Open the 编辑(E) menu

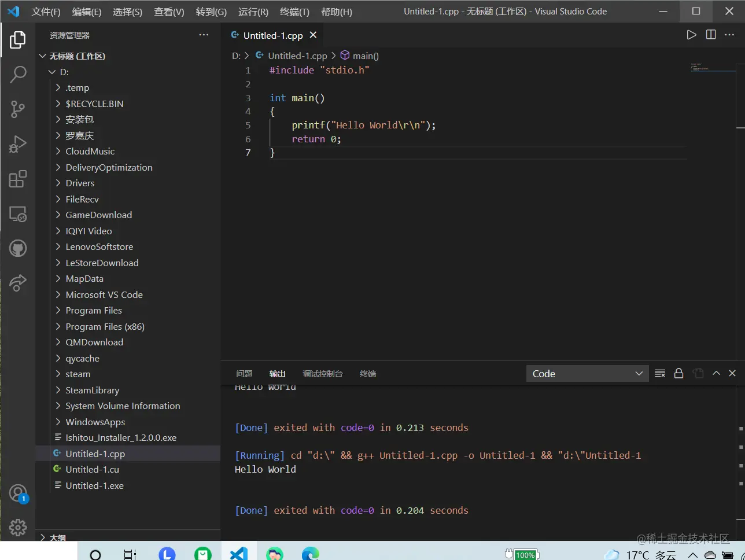tap(87, 12)
